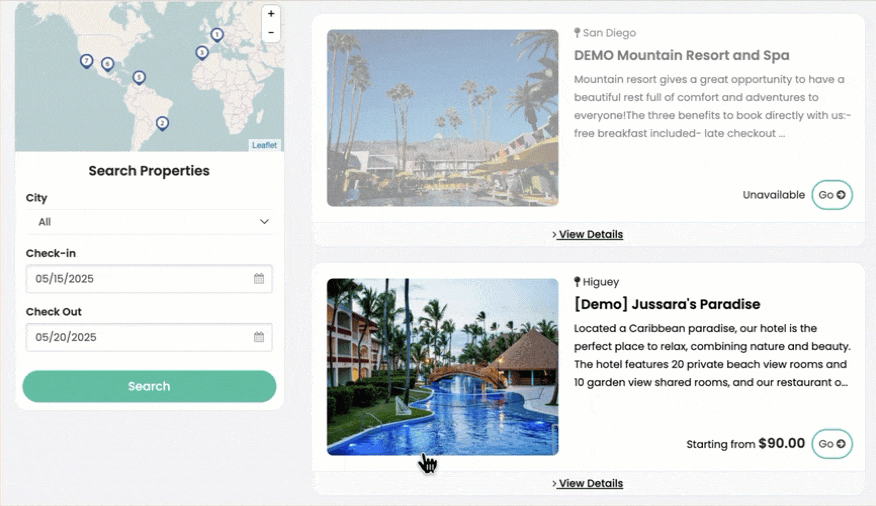This screenshot has width=876, height=506.
Task: Open the Check Out calendar icon
Action: coord(259,338)
